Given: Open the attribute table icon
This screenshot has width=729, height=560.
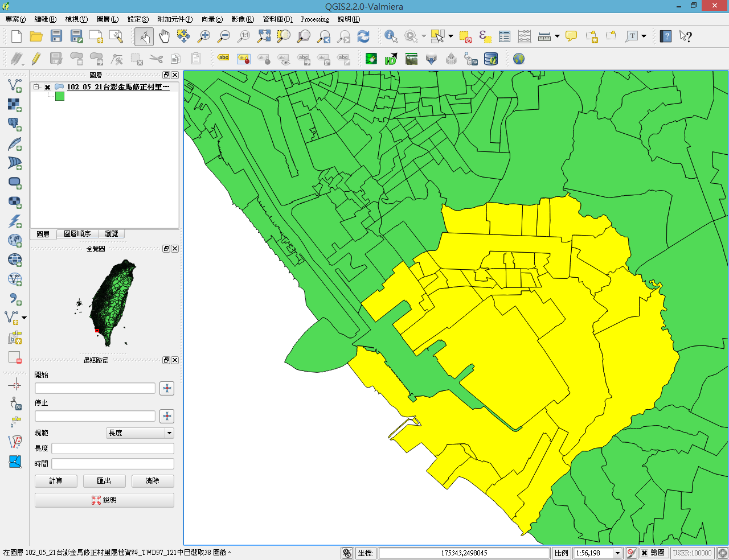Looking at the screenshot, I should (505, 36).
